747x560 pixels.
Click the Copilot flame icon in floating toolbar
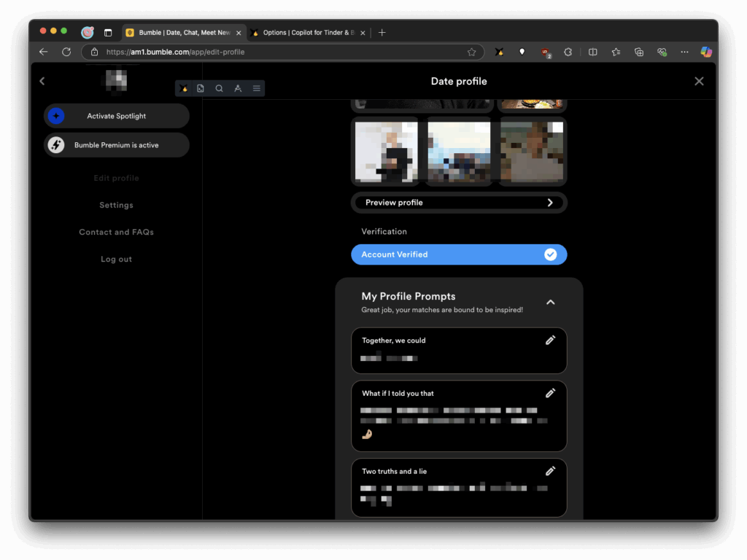(x=183, y=88)
